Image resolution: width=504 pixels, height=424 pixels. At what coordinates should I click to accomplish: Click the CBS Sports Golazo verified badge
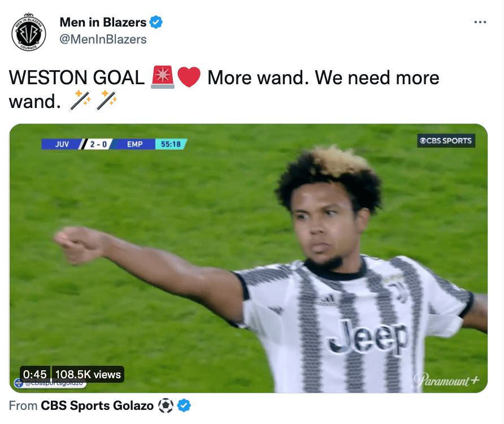(184, 406)
